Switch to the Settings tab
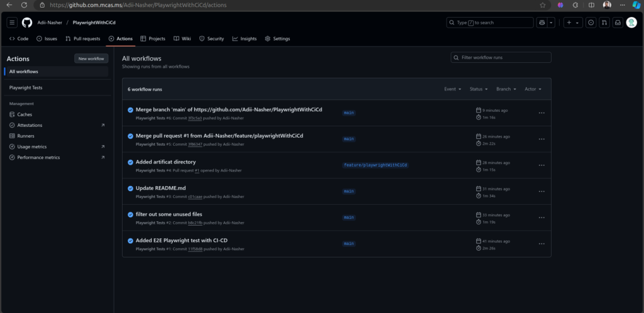This screenshot has height=313, width=644. pos(277,39)
